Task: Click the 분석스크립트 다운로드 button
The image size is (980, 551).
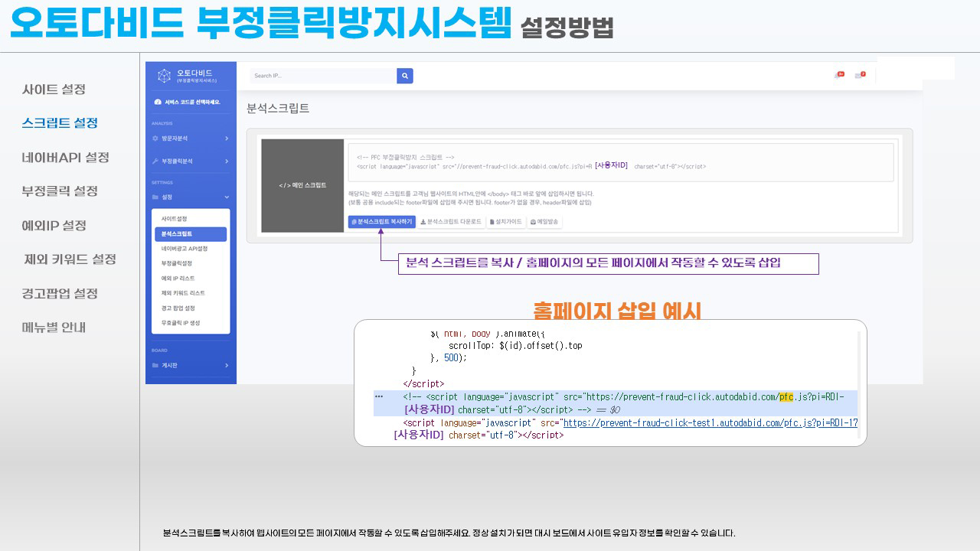Action: pos(451,222)
